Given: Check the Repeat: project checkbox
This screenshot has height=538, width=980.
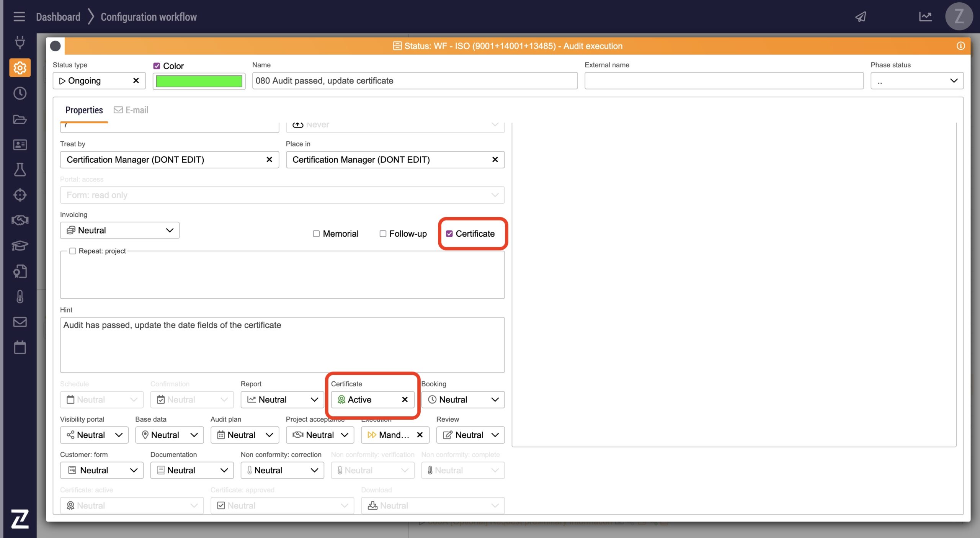Looking at the screenshot, I should pos(73,251).
